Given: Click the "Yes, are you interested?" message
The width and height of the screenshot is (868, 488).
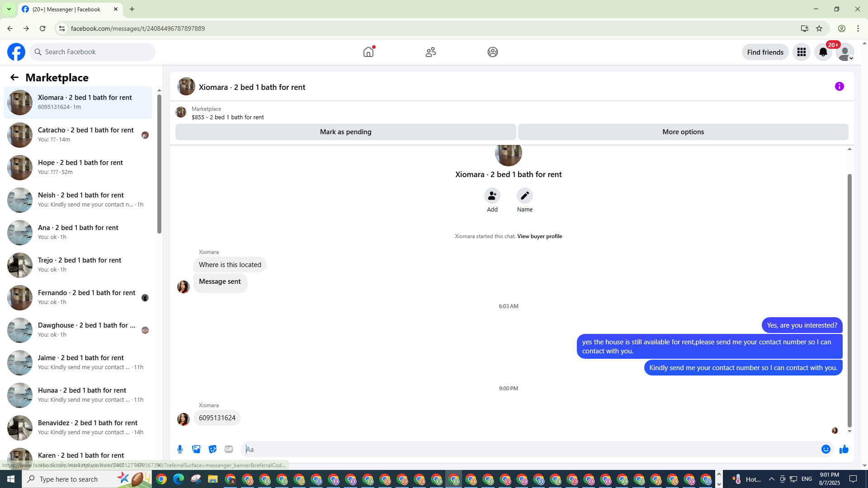Looking at the screenshot, I should point(802,325).
